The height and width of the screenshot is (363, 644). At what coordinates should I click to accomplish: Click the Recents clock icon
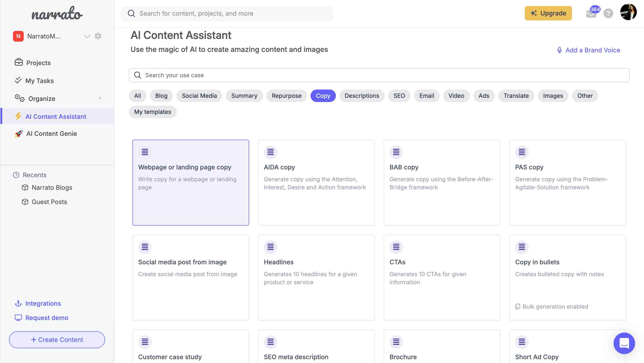point(16,175)
